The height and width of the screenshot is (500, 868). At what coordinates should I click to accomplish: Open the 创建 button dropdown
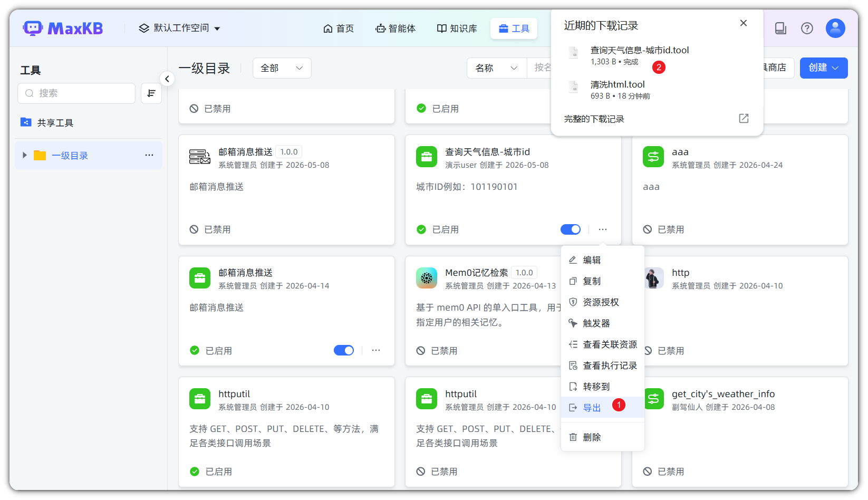pos(824,68)
